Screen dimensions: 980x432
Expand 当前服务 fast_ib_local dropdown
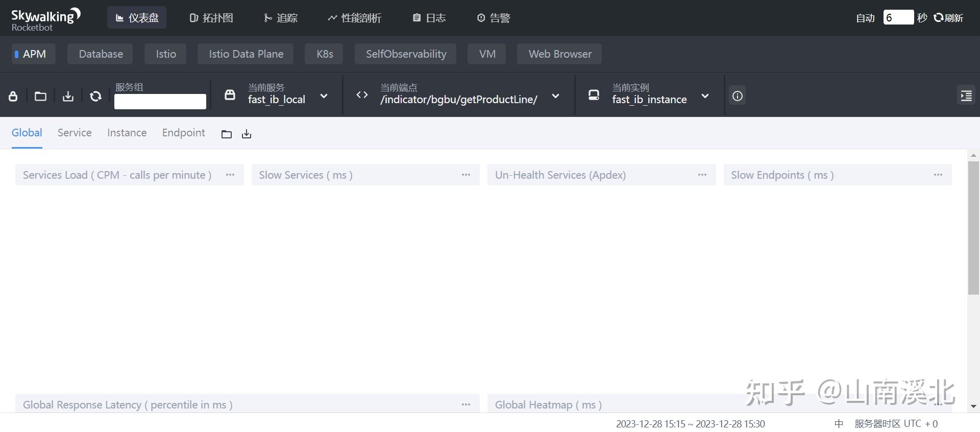point(324,96)
